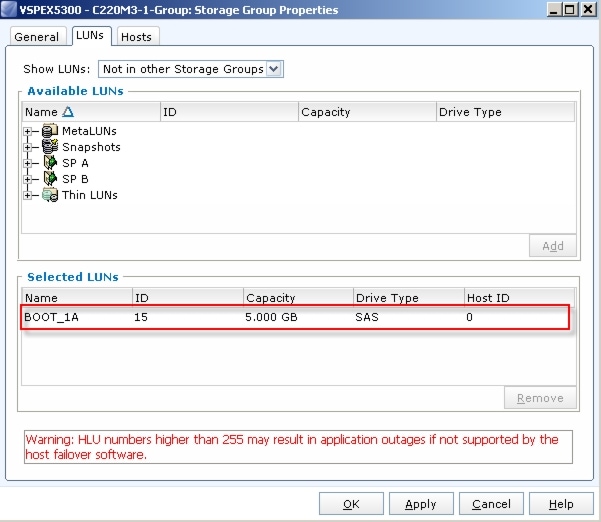The height and width of the screenshot is (522, 601).
Task: Click the Apply button
Action: [421, 504]
